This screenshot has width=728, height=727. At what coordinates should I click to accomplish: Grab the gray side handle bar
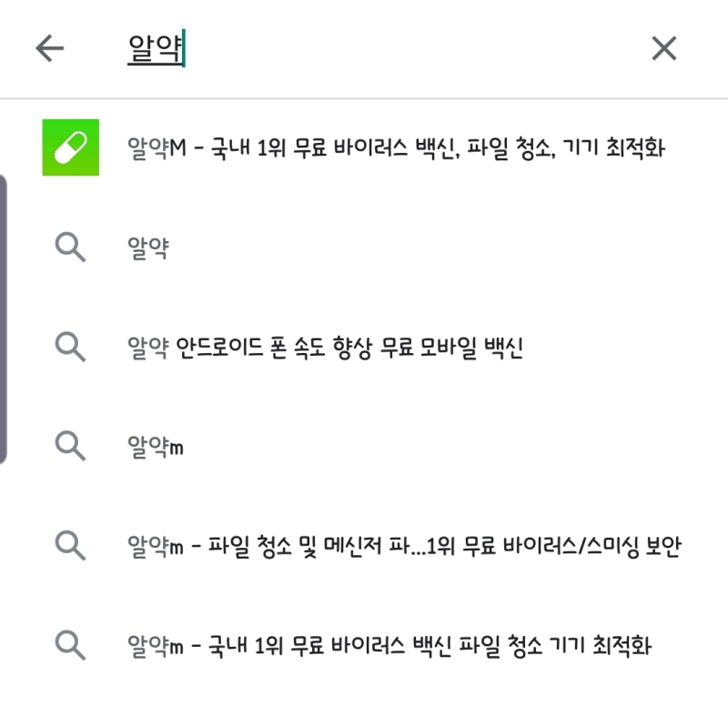coord(4,319)
